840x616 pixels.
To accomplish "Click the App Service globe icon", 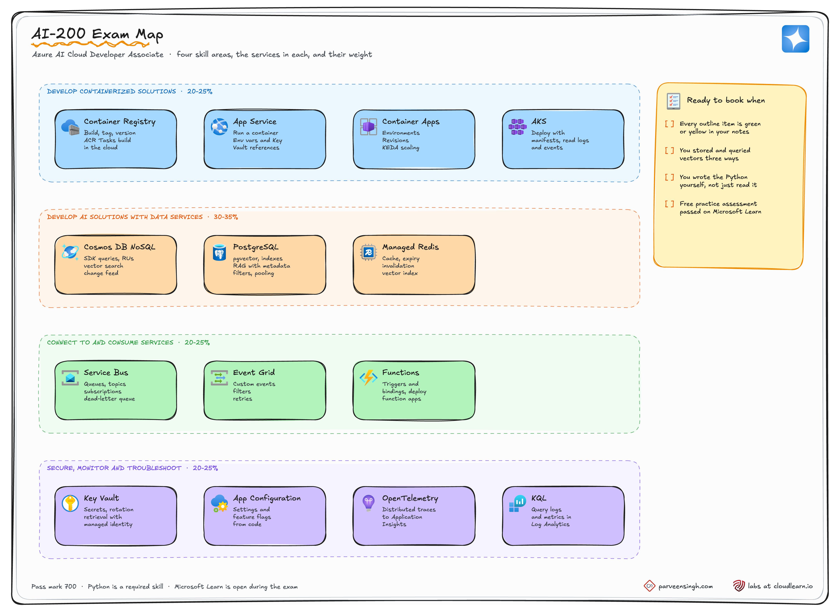I will [x=219, y=127].
